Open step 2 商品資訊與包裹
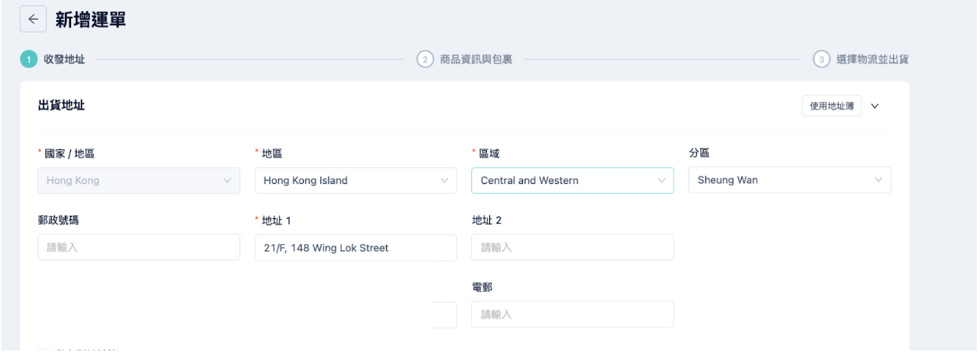 point(465,60)
